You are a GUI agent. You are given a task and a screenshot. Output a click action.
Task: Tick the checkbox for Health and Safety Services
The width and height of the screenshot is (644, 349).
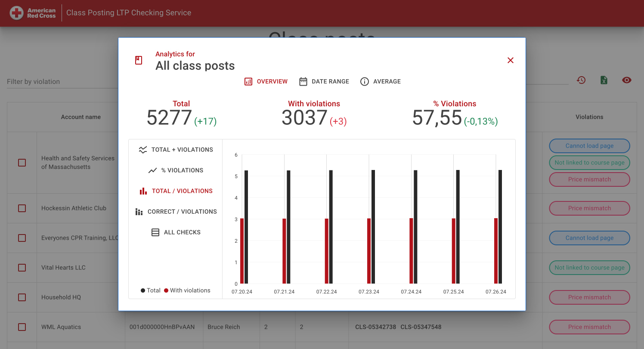point(22,163)
